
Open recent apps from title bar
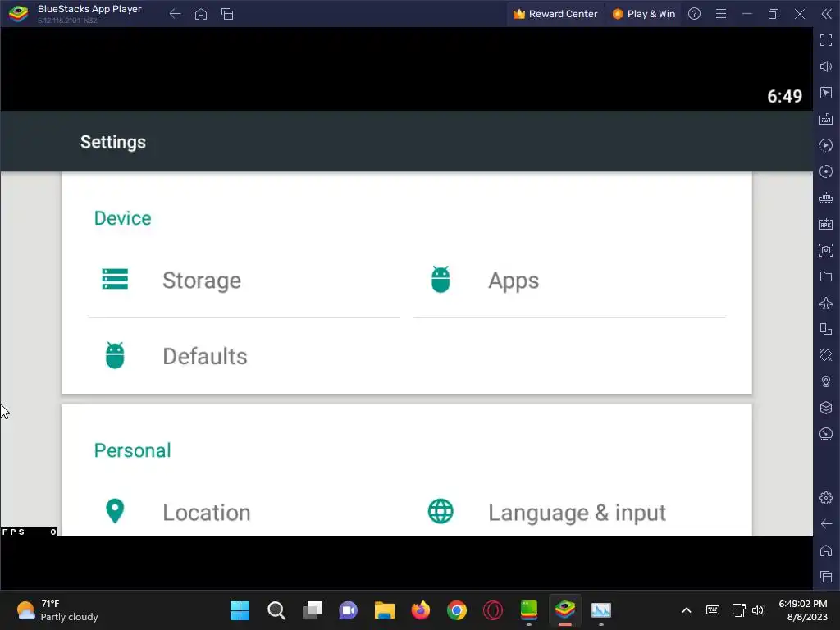pos(227,14)
